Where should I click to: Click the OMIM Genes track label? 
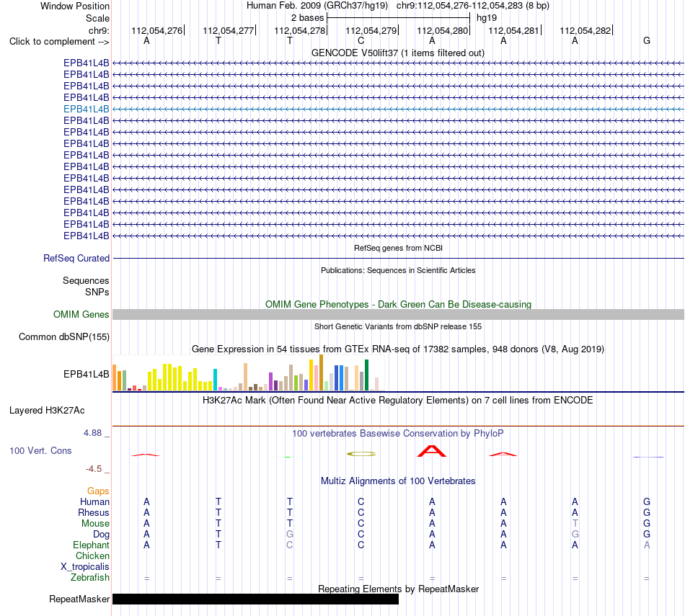tap(81, 314)
